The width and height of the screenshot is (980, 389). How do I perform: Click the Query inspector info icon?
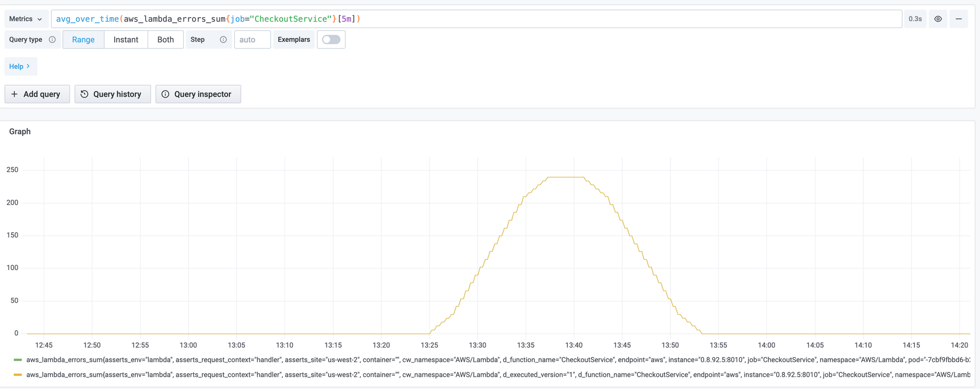point(166,94)
